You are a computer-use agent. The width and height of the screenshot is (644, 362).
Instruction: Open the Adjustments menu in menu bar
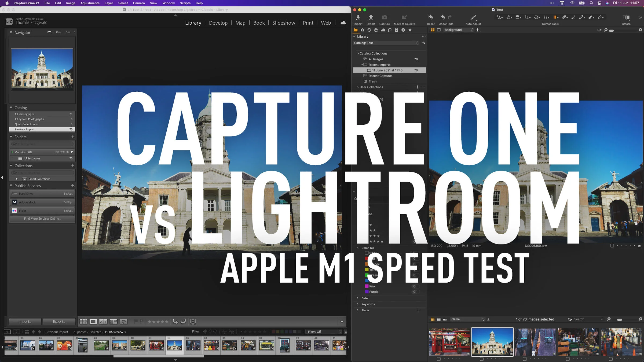pyautogui.click(x=90, y=3)
